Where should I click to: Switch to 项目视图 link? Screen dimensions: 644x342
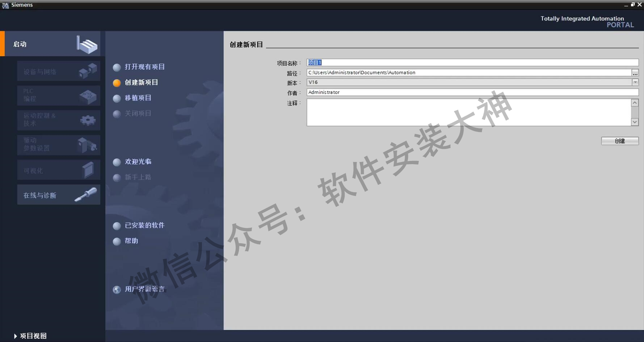[33, 336]
